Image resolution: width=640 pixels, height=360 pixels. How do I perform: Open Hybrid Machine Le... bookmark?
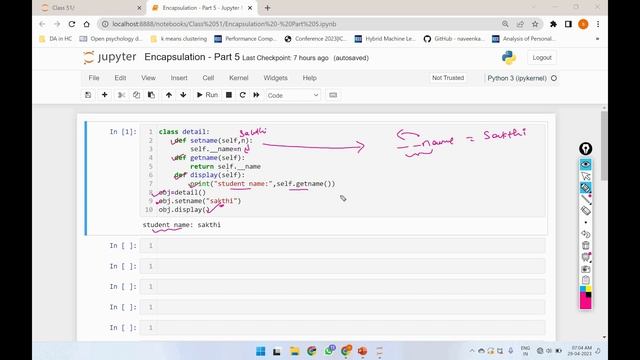click(385, 39)
